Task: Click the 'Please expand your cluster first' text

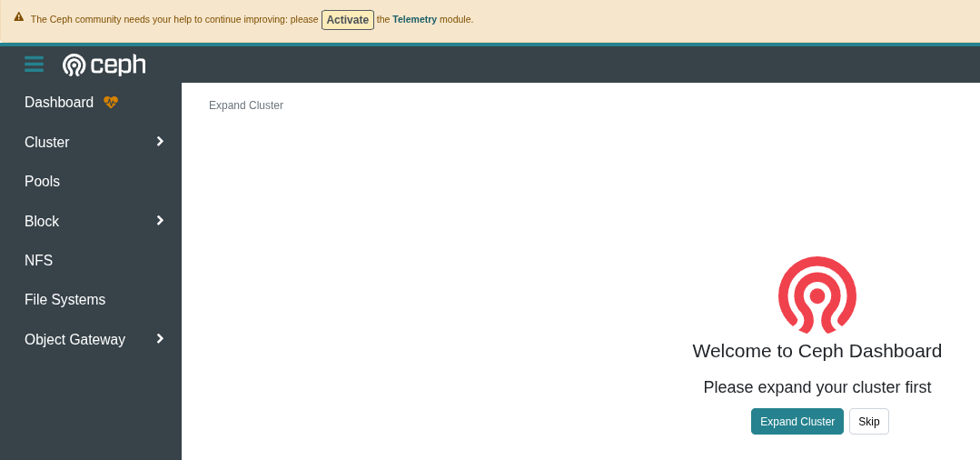Action: (817, 386)
